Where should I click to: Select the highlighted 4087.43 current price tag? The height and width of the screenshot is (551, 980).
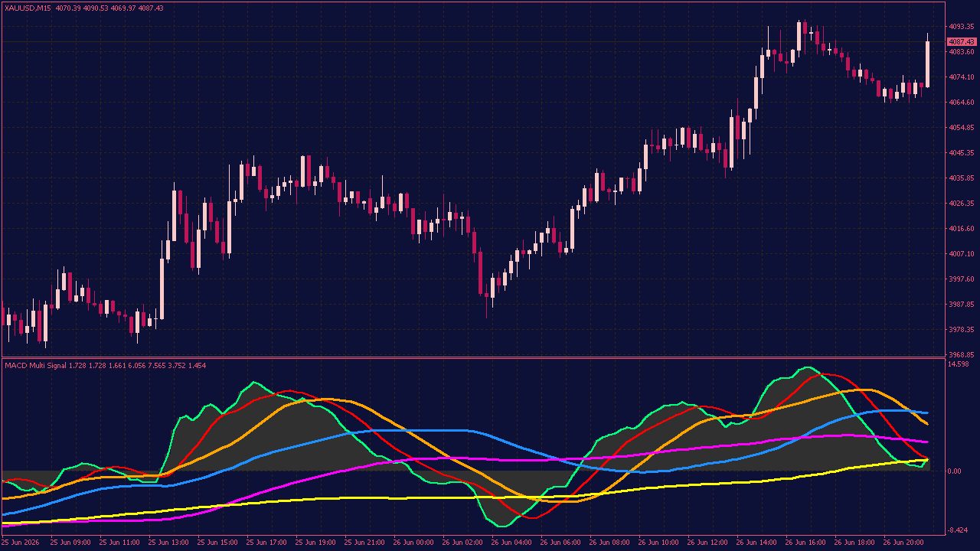click(961, 41)
